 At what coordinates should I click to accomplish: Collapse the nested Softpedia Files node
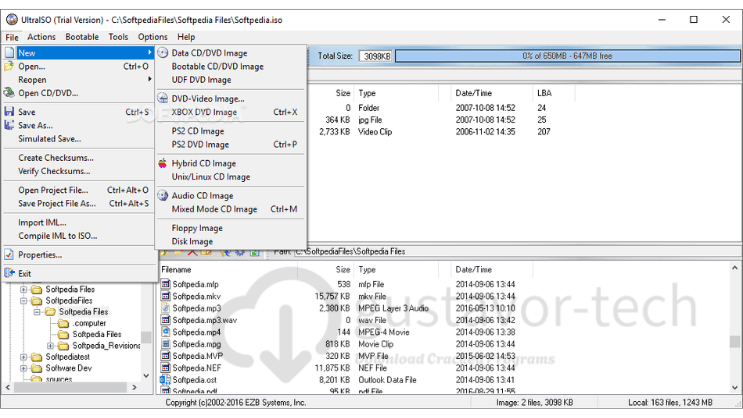pos(37,312)
